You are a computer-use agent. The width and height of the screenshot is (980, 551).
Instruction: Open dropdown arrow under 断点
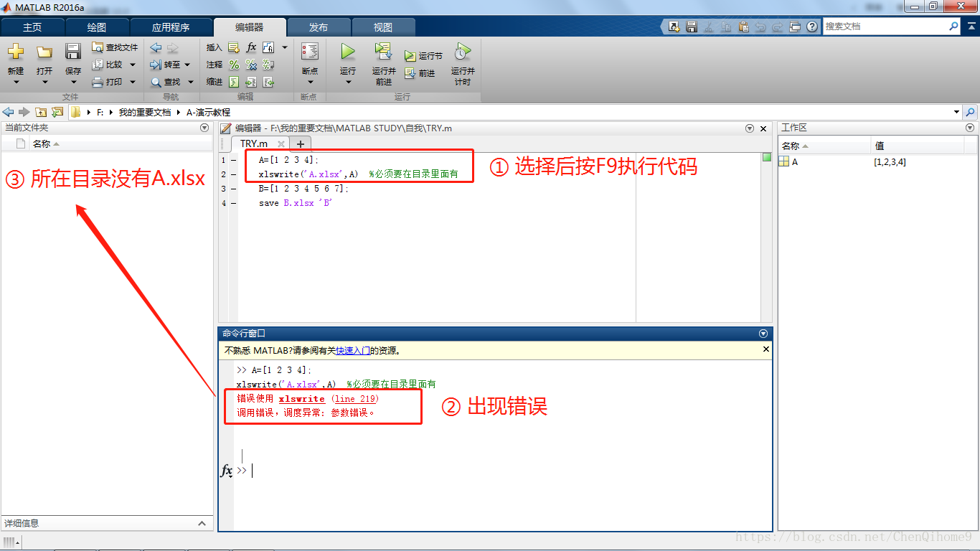310,83
